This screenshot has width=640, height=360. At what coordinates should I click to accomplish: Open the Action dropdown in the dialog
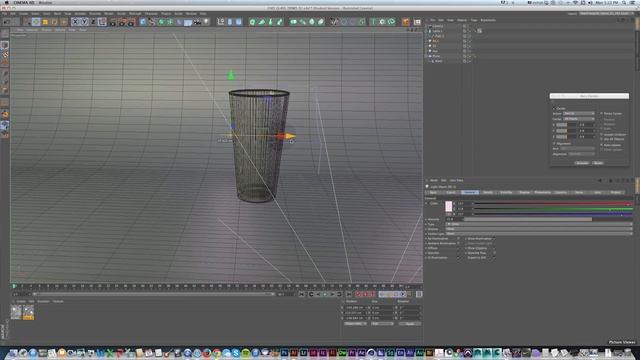click(579, 113)
